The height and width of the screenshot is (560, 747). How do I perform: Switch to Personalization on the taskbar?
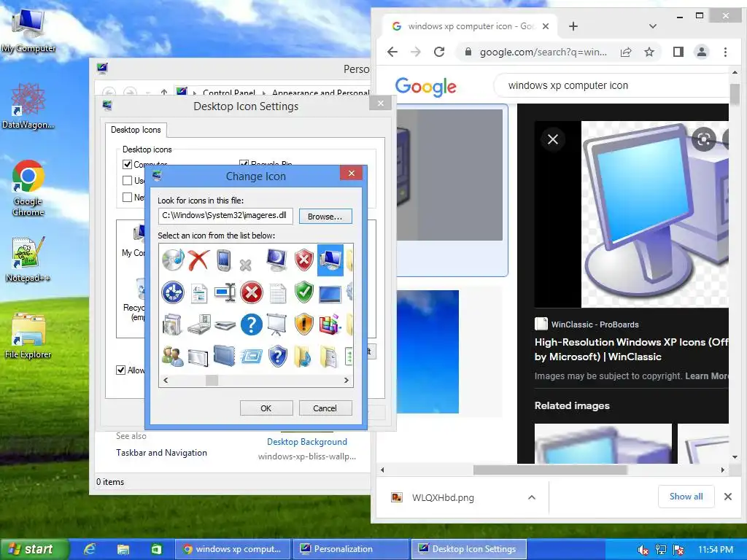351,549
